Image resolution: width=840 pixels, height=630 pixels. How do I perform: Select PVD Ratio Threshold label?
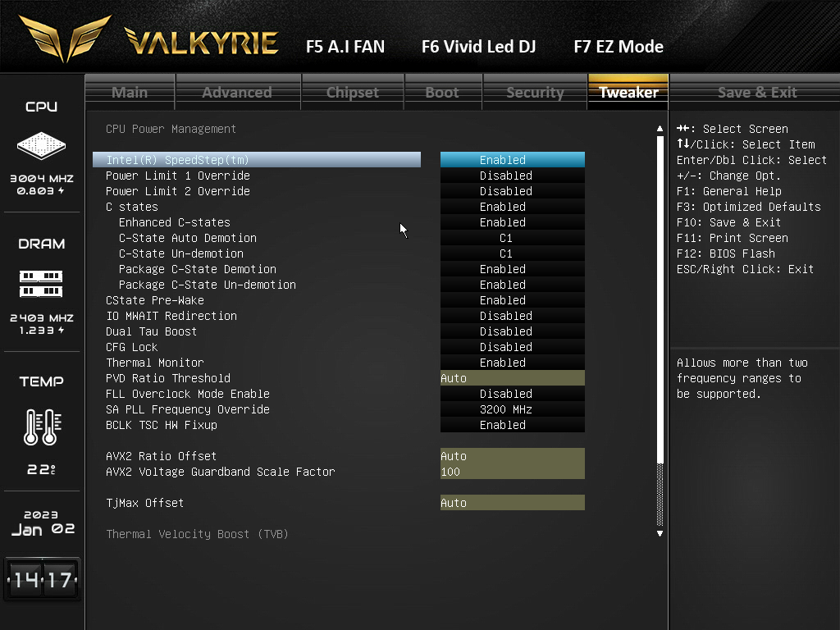[168, 377]
